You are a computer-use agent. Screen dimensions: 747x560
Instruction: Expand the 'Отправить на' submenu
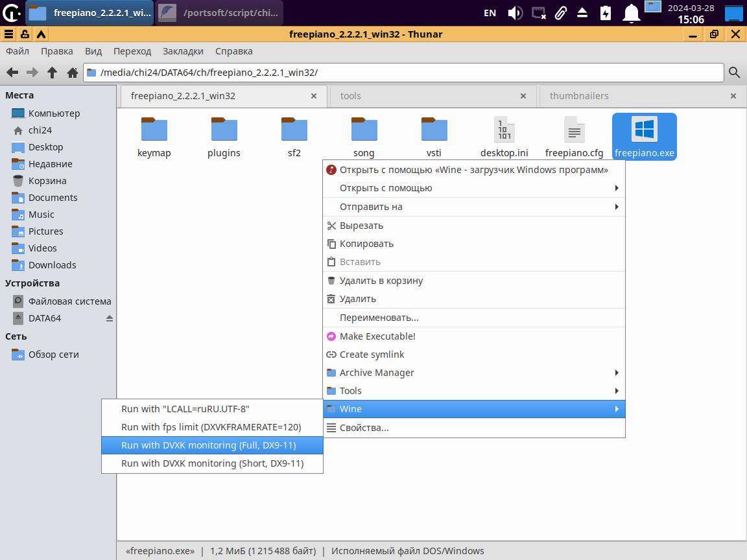coord(474,207)
